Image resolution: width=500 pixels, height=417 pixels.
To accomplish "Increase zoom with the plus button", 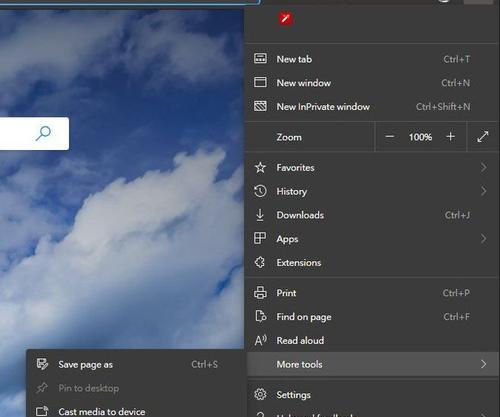I will pyautogui.click(x=450, y=137).
